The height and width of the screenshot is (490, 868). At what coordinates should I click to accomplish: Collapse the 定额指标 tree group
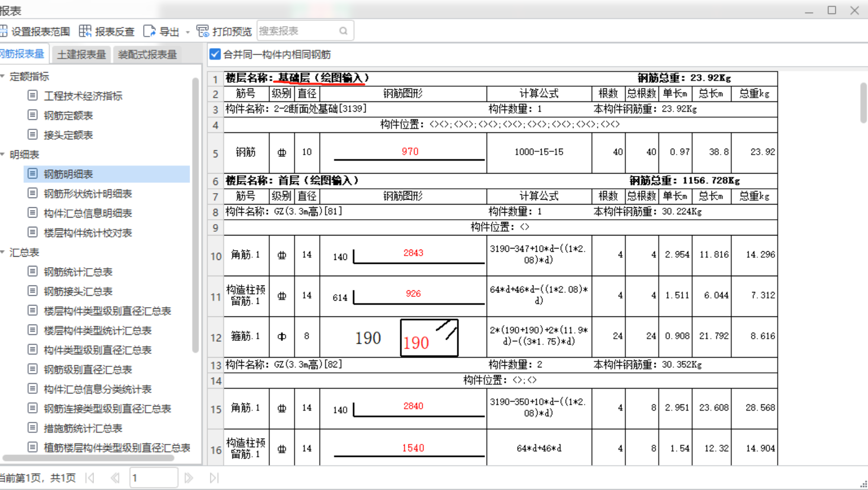pyautogui.click(x=3, y=76)
